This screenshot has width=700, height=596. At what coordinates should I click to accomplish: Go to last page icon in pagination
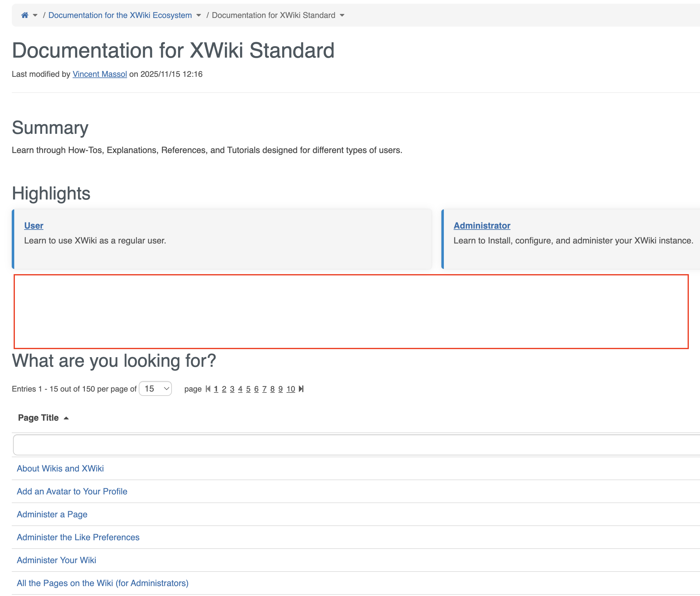[301, 389]
